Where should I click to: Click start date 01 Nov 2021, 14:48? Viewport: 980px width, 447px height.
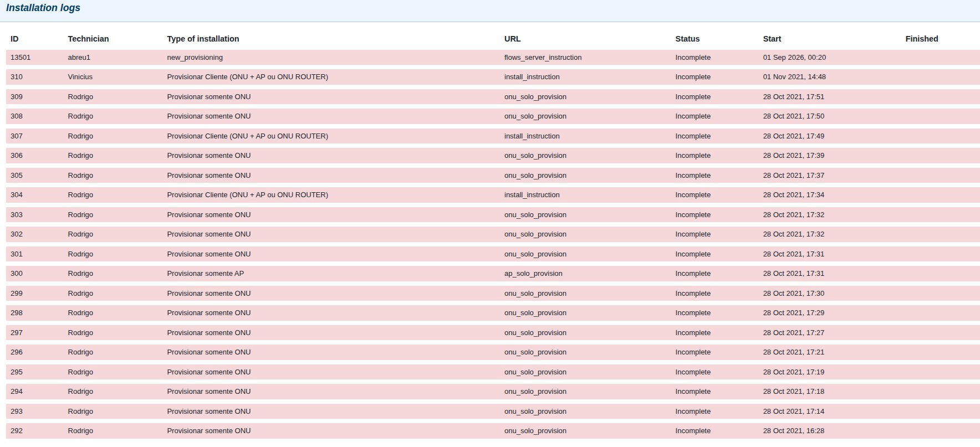794,77
